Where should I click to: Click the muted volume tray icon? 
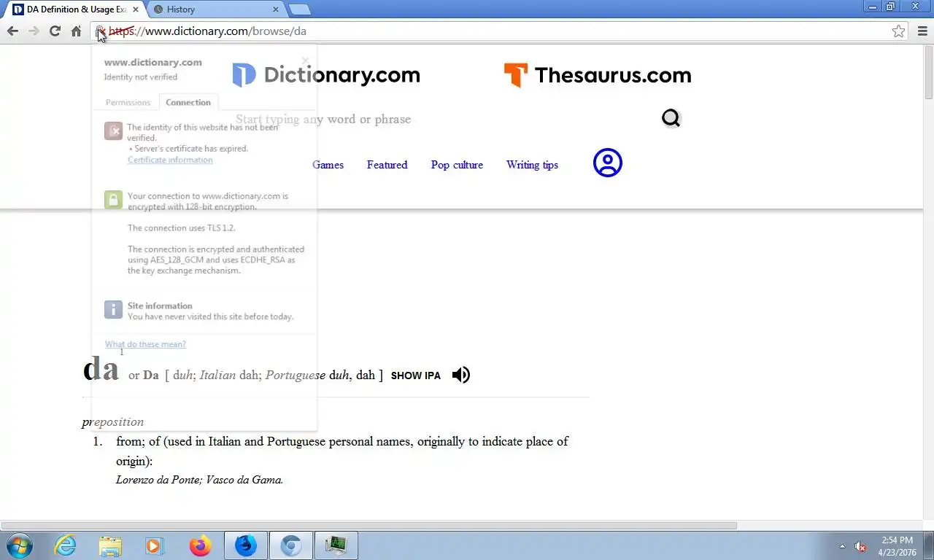tap(860, 546)
